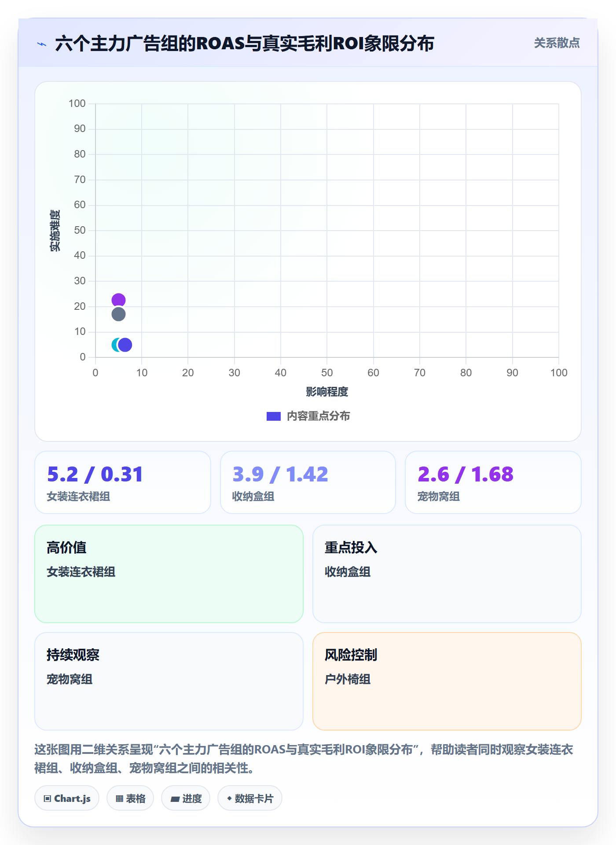616x845 pixels.
Task: Click the gray scatter point near 17
Action: [x=118, y=314]
